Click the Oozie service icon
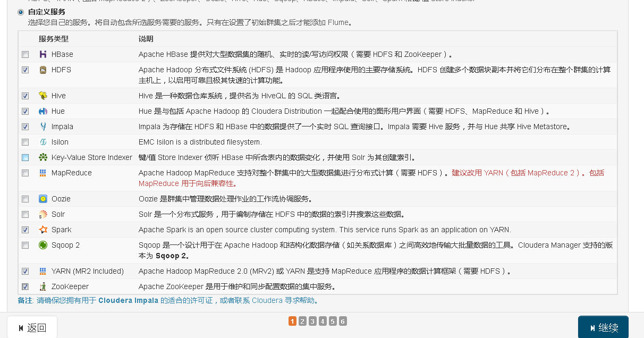Screen dimensions: 644x338 click(43, 199)
